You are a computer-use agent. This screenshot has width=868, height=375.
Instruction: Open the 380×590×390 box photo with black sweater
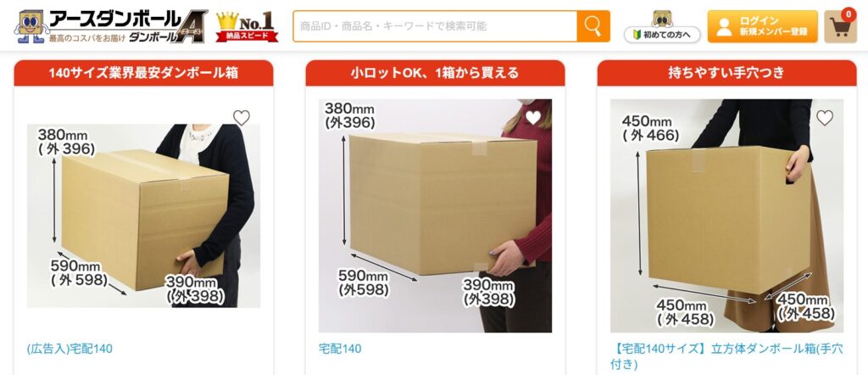pyautogui.click(x=143, y=215)
